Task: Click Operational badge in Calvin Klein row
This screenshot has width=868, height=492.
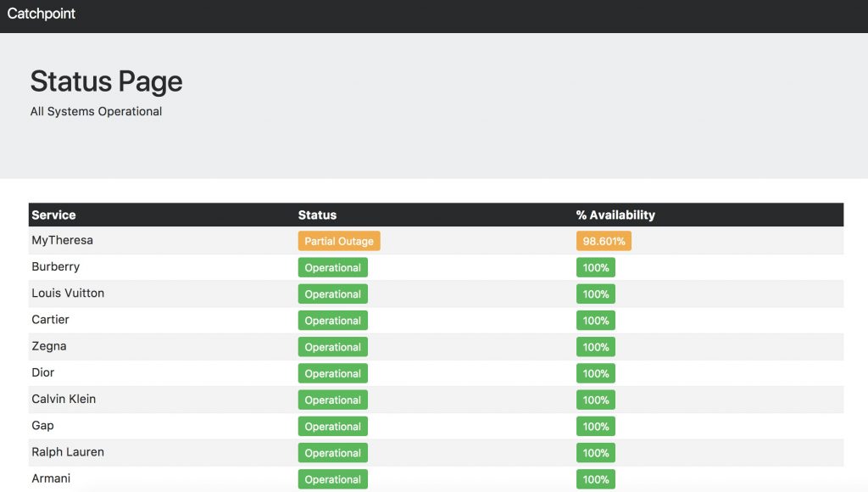Action: [x=332, y=400]
